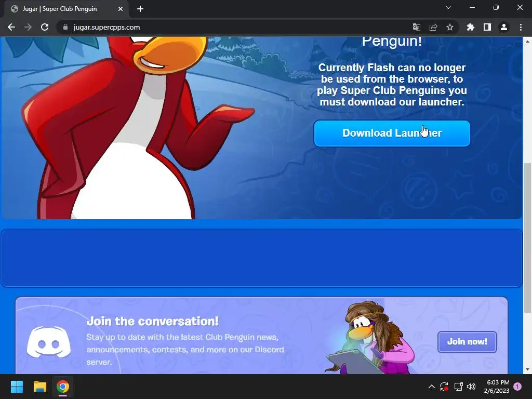Click the Download Launcher button
The image size is (532, 399).
tap(392, 134)
